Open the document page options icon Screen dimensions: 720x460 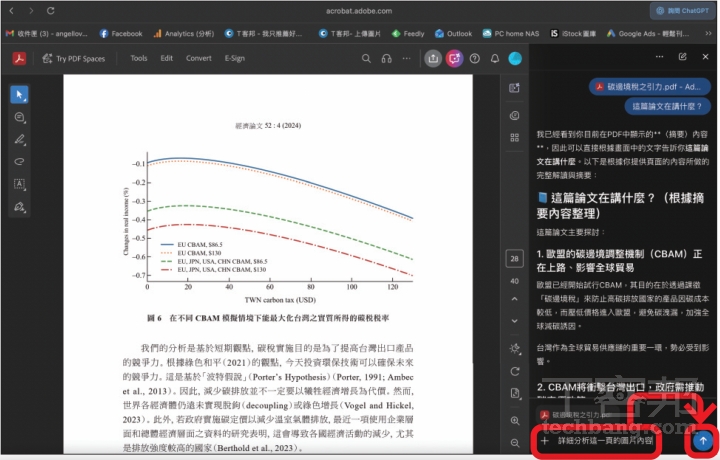(515, 393)
